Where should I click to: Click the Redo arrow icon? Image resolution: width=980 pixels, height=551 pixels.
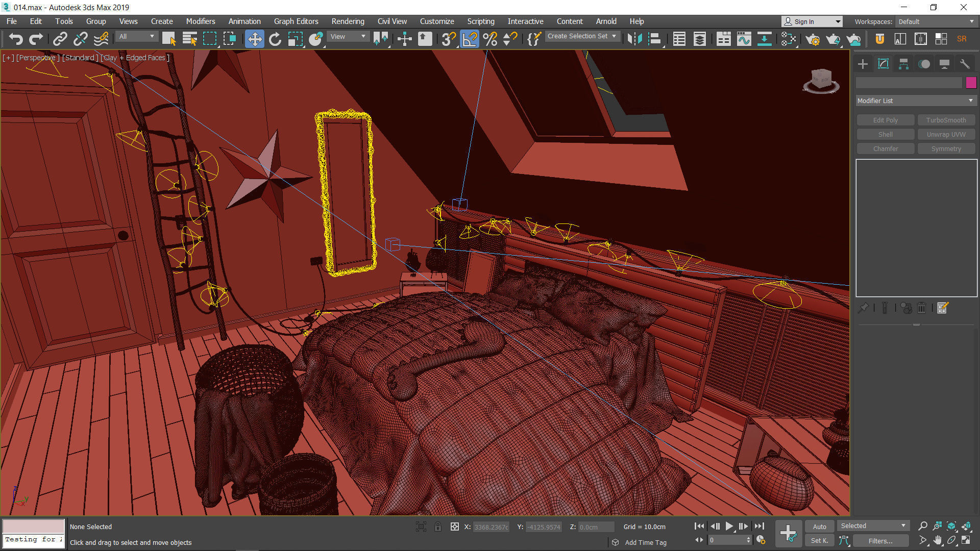(36, 39)
